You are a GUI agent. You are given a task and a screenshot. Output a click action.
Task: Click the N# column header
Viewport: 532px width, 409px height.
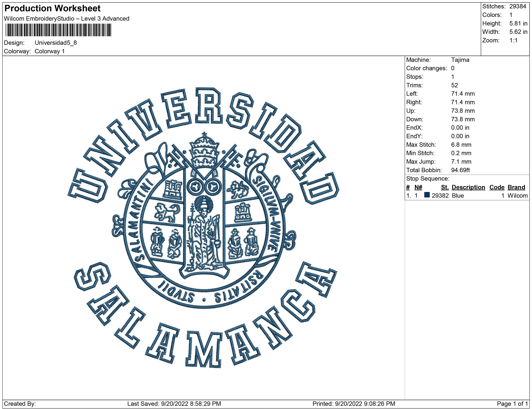click(x=418, y=187)
